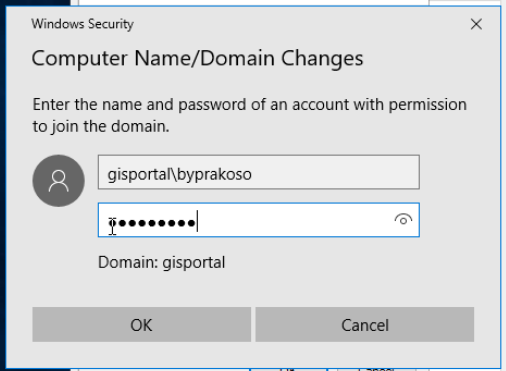Click the gisportal prefix in username box

tap(139, 174)
